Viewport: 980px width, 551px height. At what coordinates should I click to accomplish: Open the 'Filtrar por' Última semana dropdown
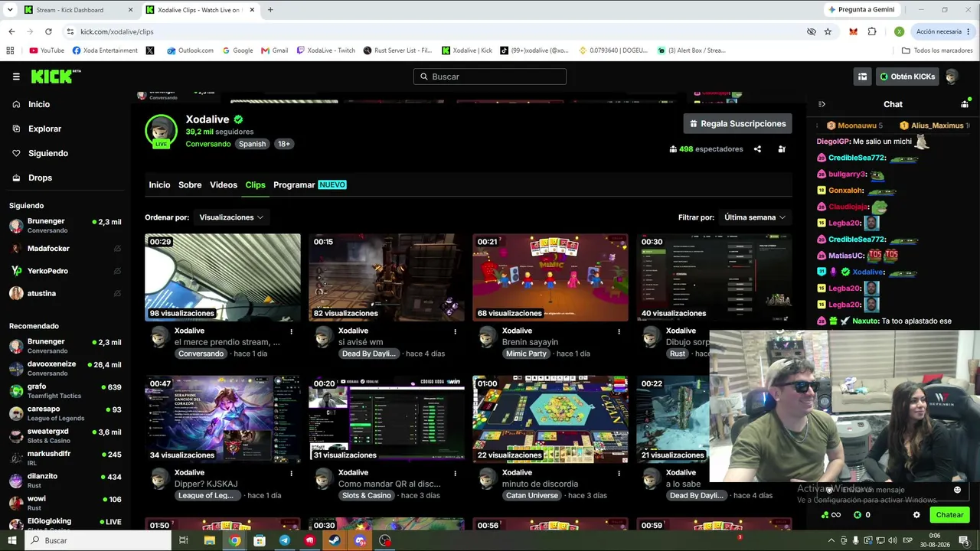(x=755, y=217)
